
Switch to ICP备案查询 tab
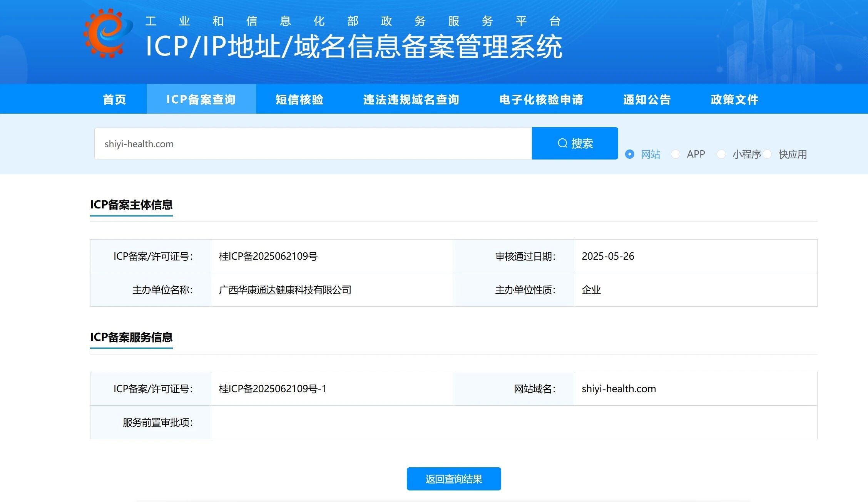[201, 99]
